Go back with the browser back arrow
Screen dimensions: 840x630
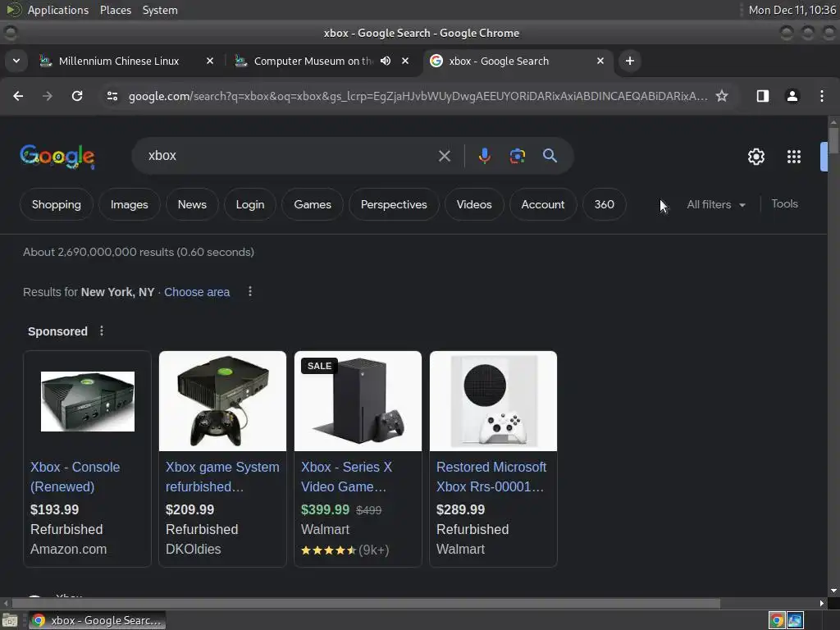pyautogui.click(x=18, y=96)
